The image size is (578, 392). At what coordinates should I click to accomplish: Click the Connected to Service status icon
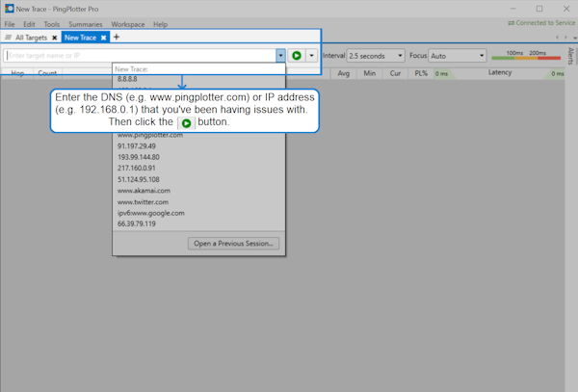[x=512, y=23]
